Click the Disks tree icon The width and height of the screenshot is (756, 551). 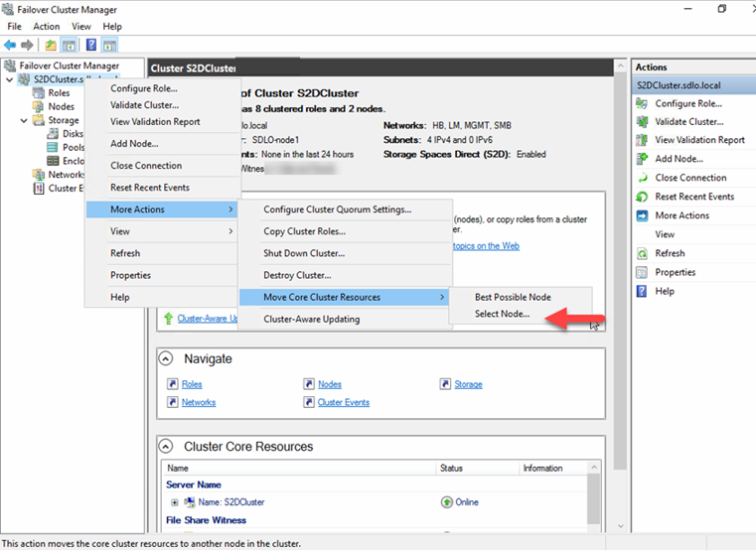[53, 133]
